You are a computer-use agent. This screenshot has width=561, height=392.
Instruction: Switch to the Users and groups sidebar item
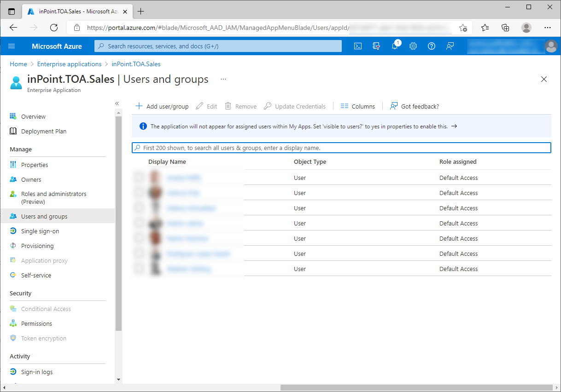[x=44, y=216]
